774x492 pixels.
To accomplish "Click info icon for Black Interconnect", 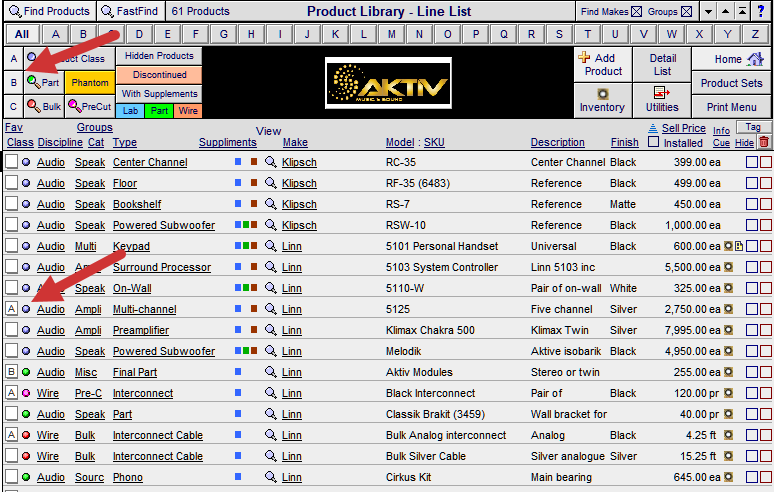I will (x=728, y=393).
